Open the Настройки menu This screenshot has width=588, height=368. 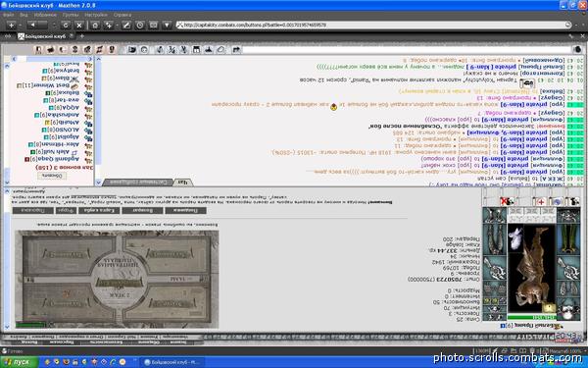click(96, 15)
